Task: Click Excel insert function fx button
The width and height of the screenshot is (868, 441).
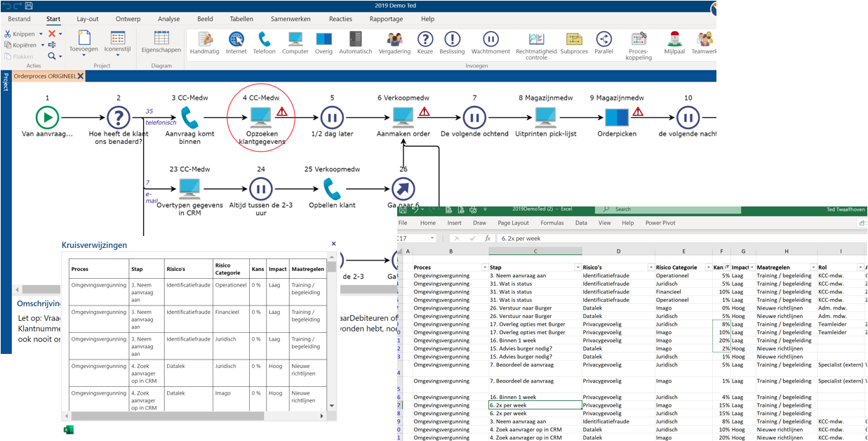Action: coord(488,239)
